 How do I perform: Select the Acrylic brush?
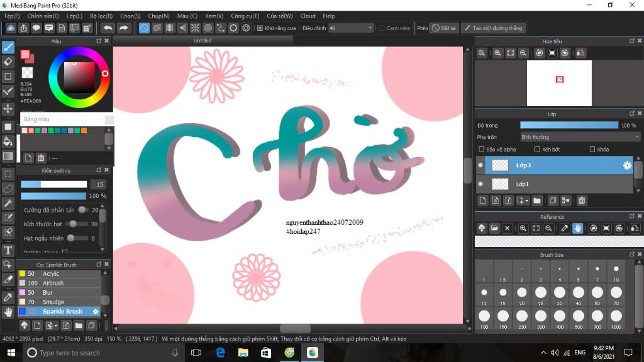click(x=59, y=274)
